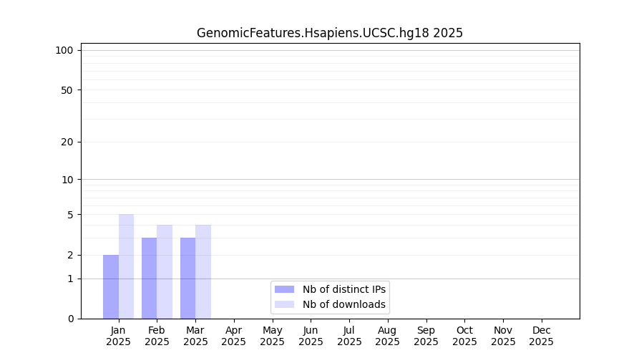
Task: Select the y-axis tick label 0
Action: pos(70,319)
